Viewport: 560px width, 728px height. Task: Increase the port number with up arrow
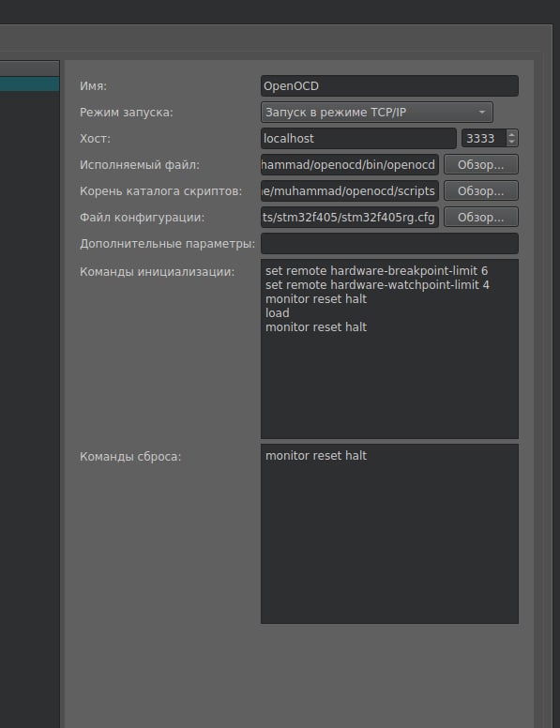pos(512,134)
